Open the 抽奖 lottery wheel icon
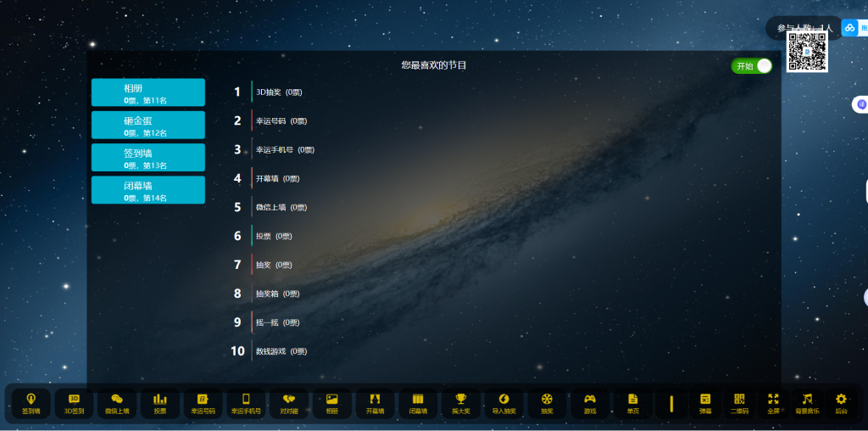868x431 pixels. click(547, 403)
